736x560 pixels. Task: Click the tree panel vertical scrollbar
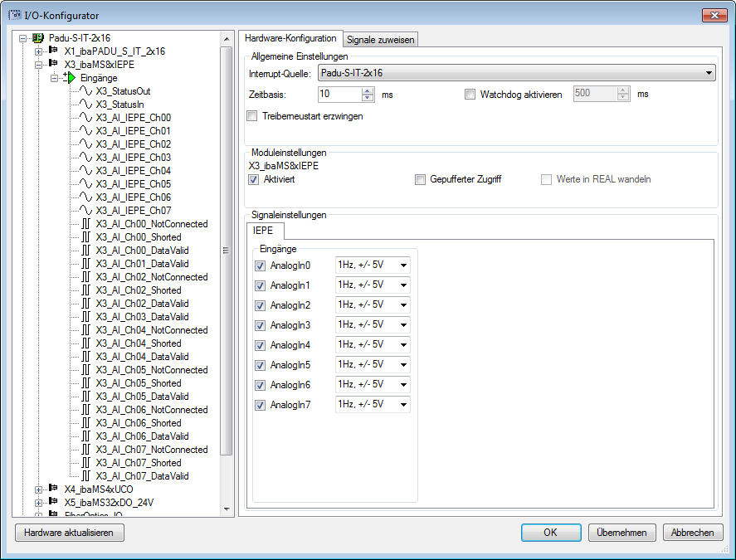(226, 249)
